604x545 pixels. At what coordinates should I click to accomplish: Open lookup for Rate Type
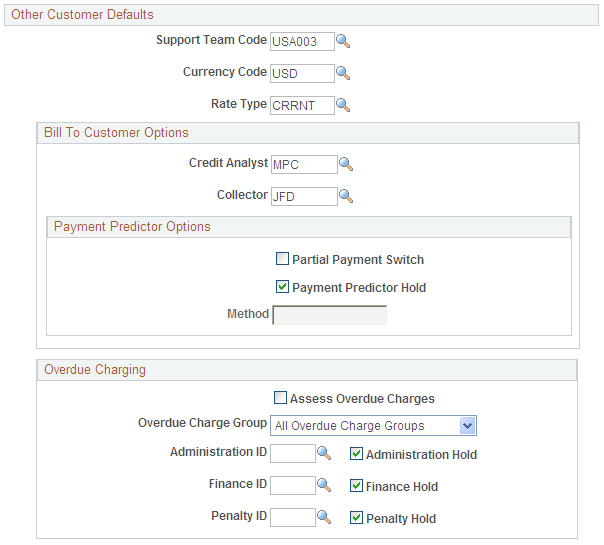(343, 105)
